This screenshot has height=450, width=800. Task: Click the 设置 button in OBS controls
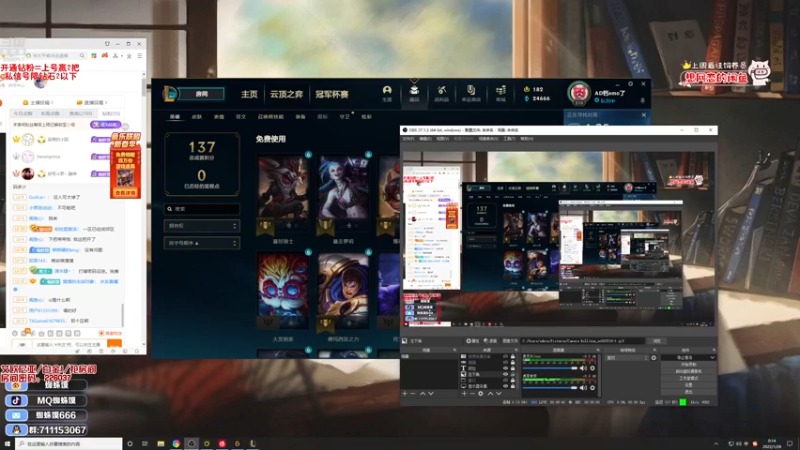(688, 385)
